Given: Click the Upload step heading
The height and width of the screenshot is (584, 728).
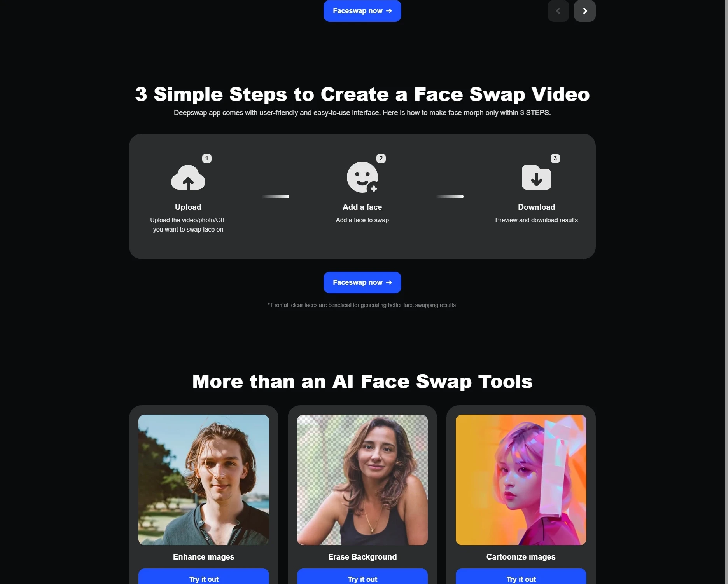Looking at the screenshot, I should [x=188, y=207].
